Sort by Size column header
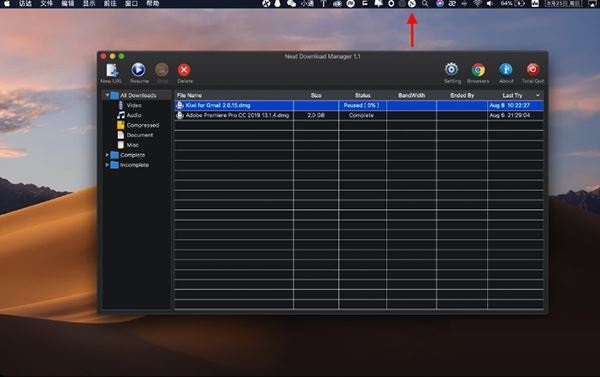The height and width of the screenshot is (377, 600). click(316, 95)
